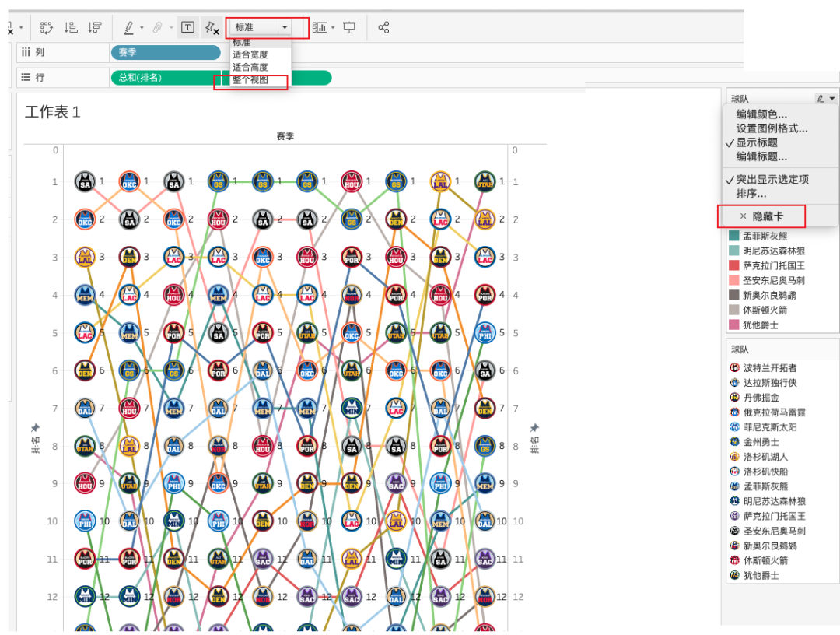
Task: Select 适合高度 from the fit list
Action: pos(250,67)
